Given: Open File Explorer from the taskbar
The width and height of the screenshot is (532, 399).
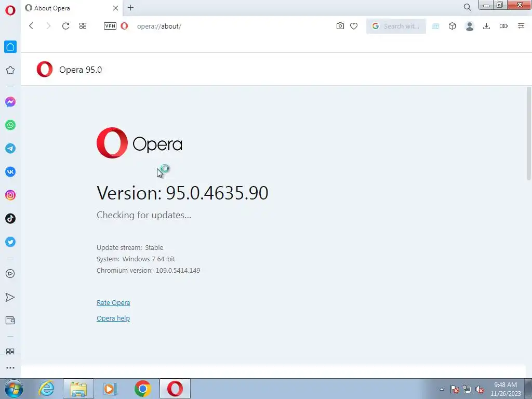Looking at the screenshot, I should 78,389.
